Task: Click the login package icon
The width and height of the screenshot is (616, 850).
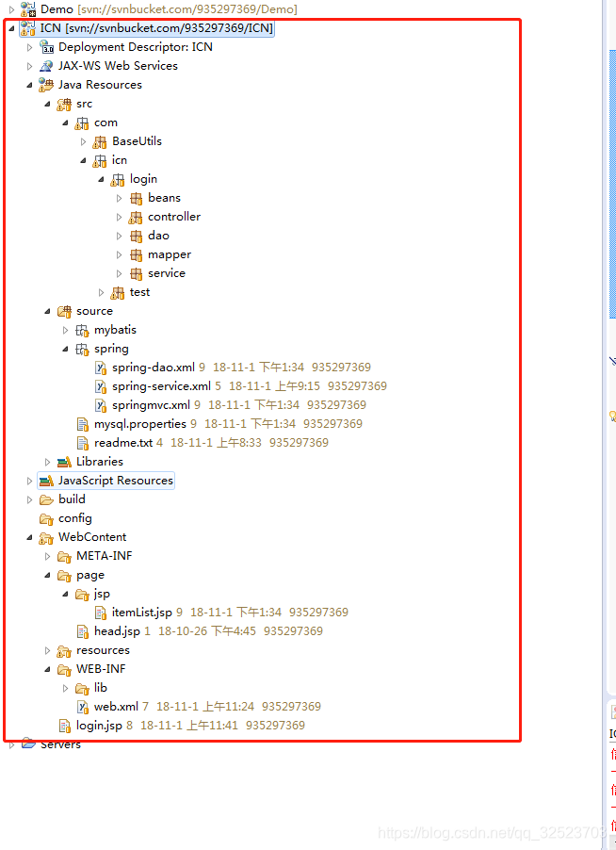Action: [x=118, y=179]
